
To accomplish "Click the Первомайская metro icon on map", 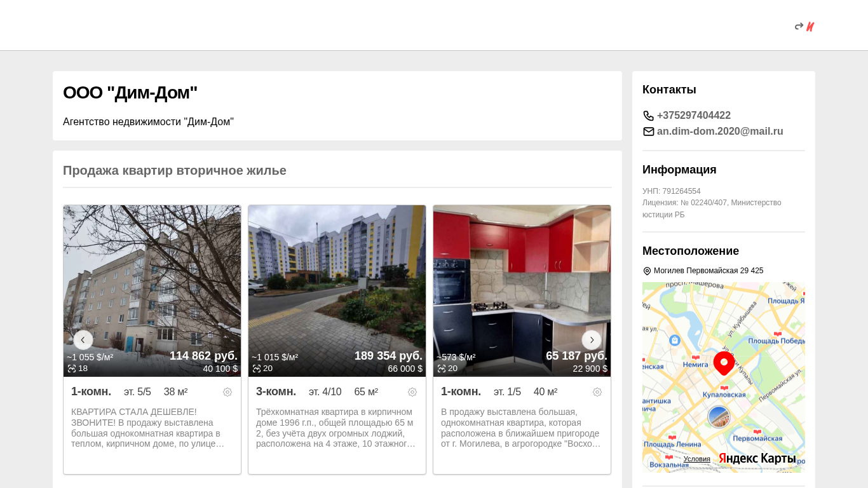I will (757, 431).
